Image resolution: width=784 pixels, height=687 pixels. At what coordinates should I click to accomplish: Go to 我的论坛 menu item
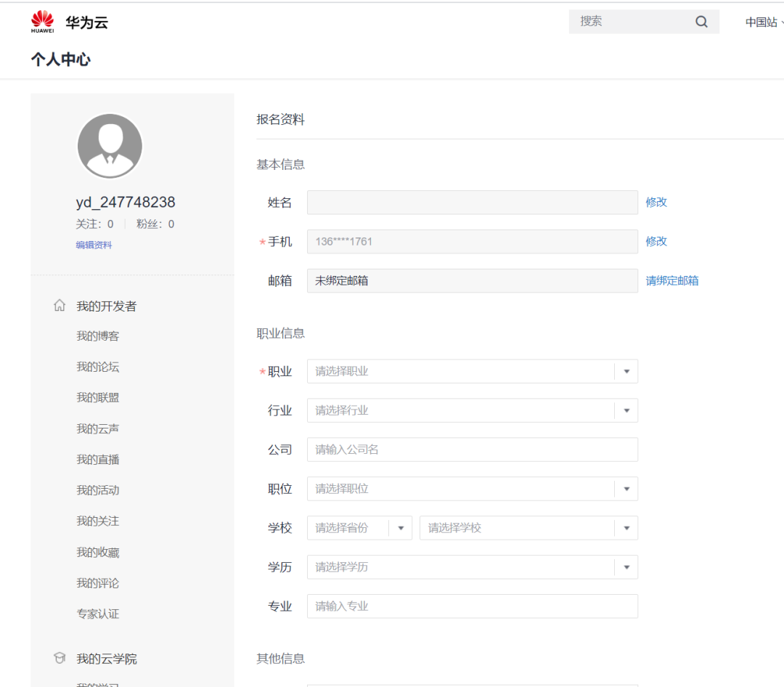[97, 367]
